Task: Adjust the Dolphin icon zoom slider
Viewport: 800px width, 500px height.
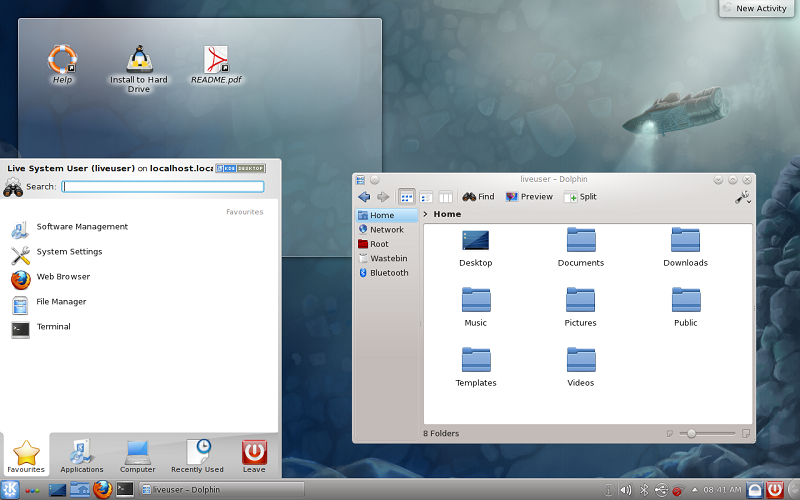Action: point(690,433)
